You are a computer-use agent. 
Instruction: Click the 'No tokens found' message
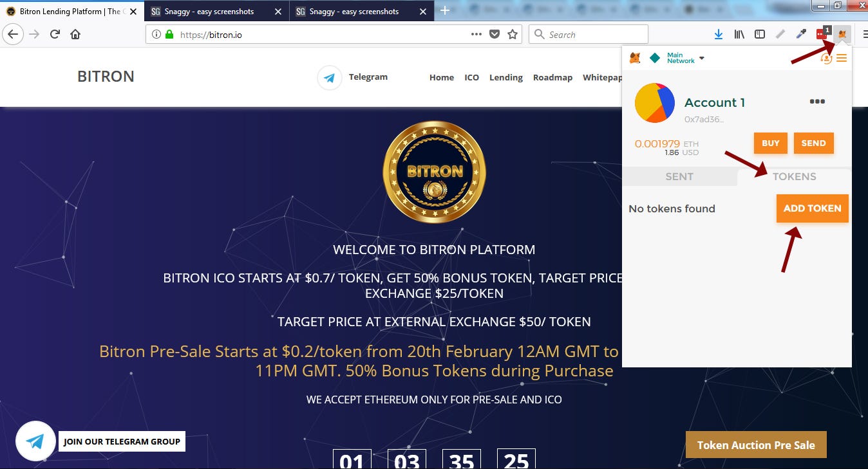pos(672,208)
